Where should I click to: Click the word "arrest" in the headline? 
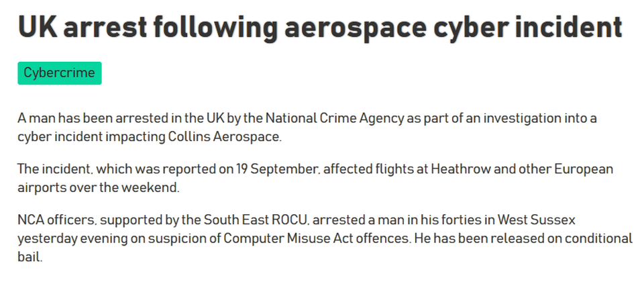(91, 27)
